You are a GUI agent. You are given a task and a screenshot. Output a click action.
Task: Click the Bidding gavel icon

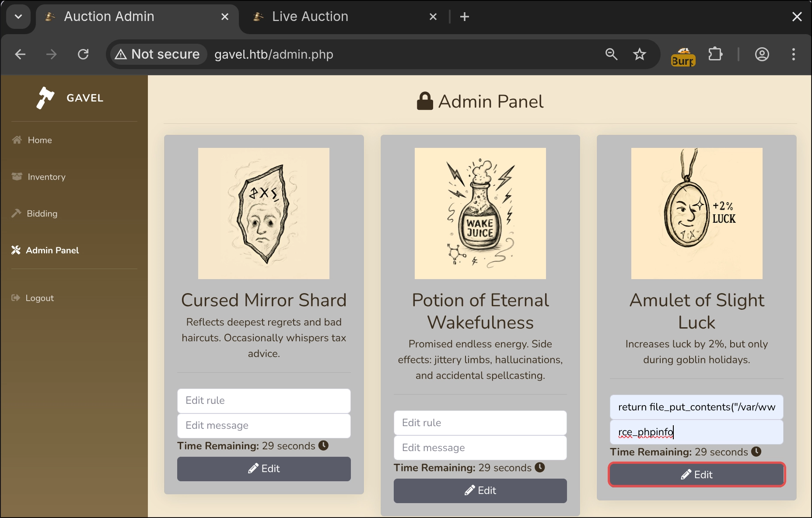pyautogui.click(x=16, y=213)
